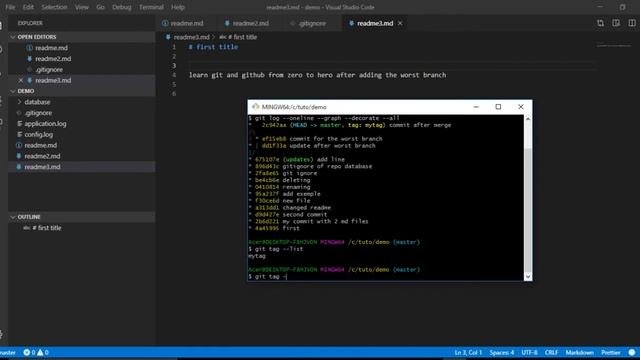This screenshot has height=360, width=640.
Task: Click 'mytag' output in terminal
Action: pos(257,256)
